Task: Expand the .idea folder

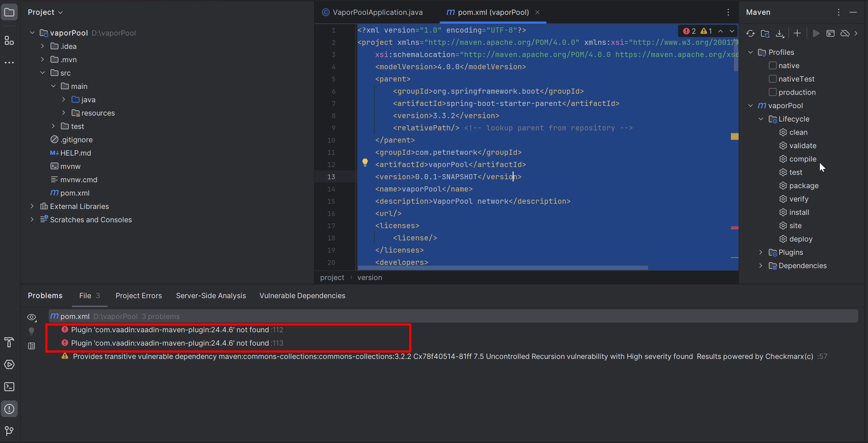Action: tap(42, 46)
